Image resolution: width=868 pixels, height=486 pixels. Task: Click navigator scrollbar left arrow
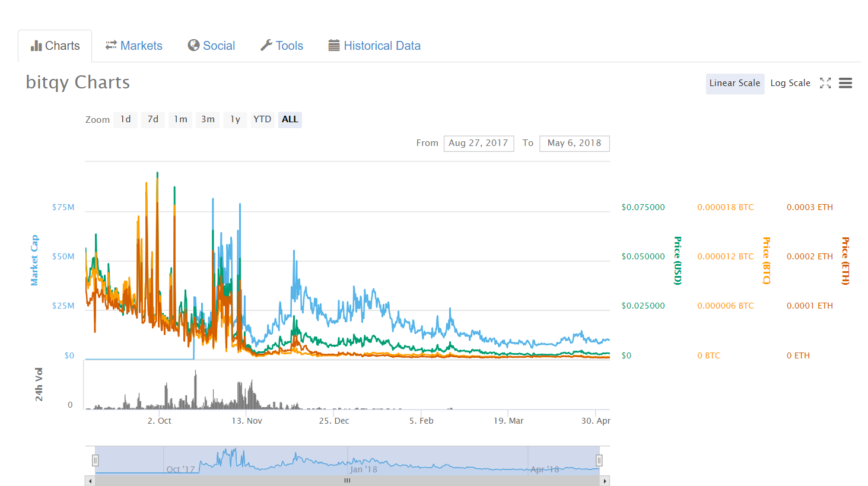(x=90, y=481)
